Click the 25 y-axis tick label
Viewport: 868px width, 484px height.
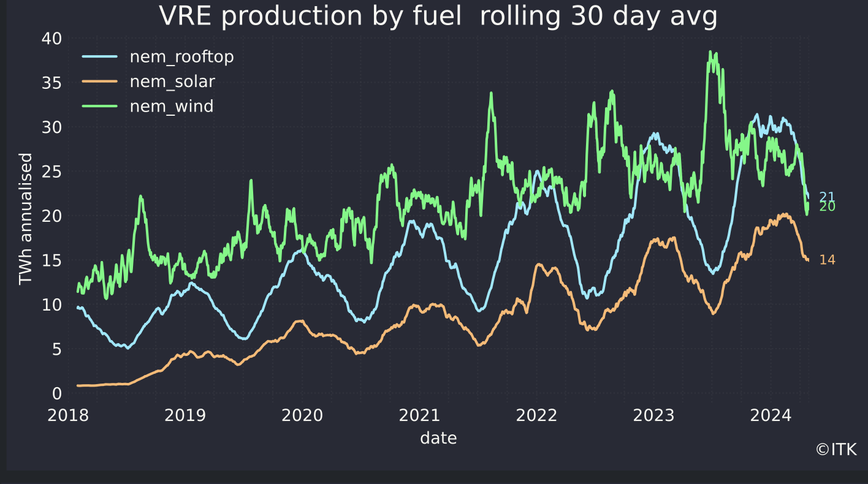pyautogui.click(x=51, y=172)
